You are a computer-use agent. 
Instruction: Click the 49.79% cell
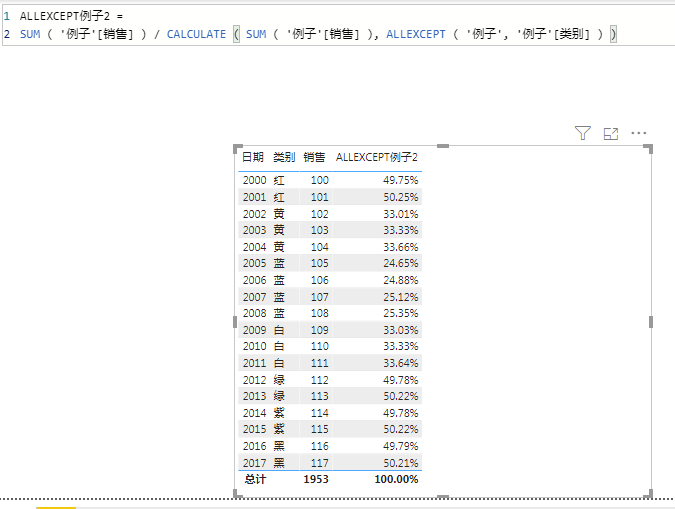400,447
